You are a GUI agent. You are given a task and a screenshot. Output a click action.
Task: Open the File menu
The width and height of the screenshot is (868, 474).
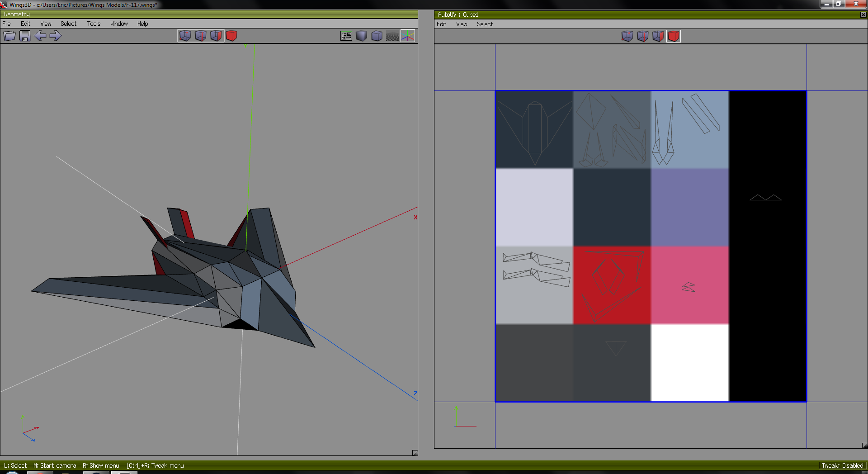tap(7, 24)
